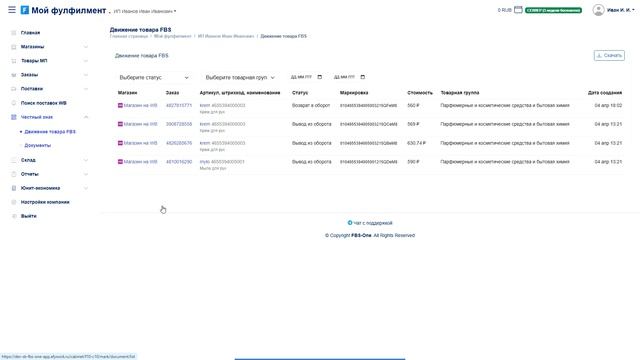
Task: Click the Поставки truck icon
Action: pos(13,89)
